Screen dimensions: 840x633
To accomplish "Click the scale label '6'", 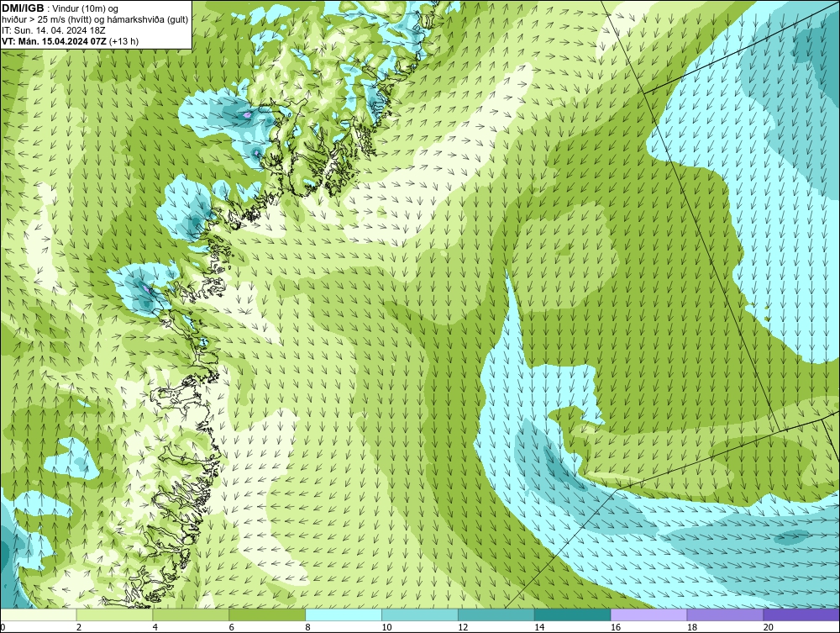I will tap(232, 627).
